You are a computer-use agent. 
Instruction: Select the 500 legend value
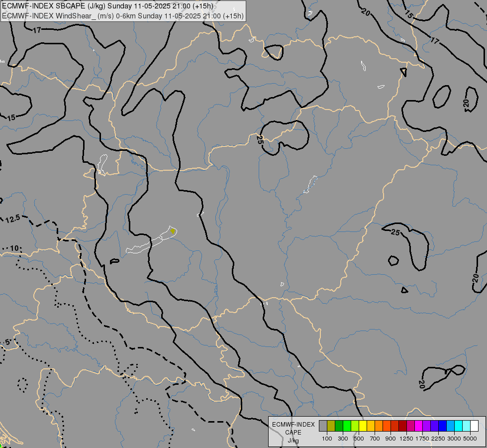(359, 439)
